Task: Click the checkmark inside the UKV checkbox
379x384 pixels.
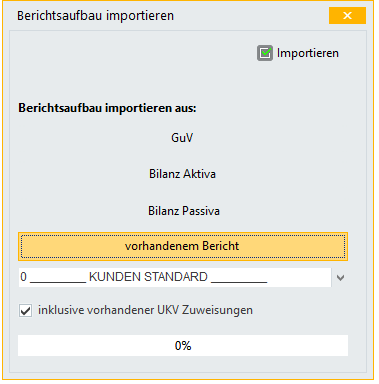Action: (x=25, y=311)
